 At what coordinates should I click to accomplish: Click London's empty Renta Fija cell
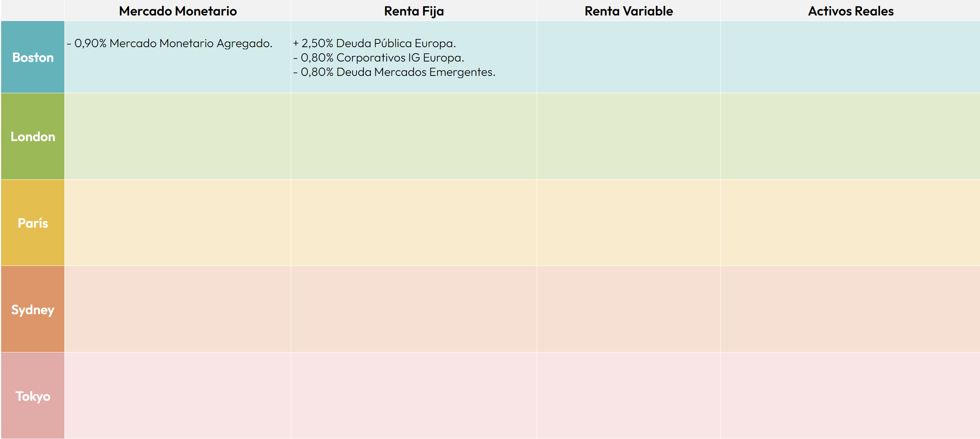click(413, 137)
